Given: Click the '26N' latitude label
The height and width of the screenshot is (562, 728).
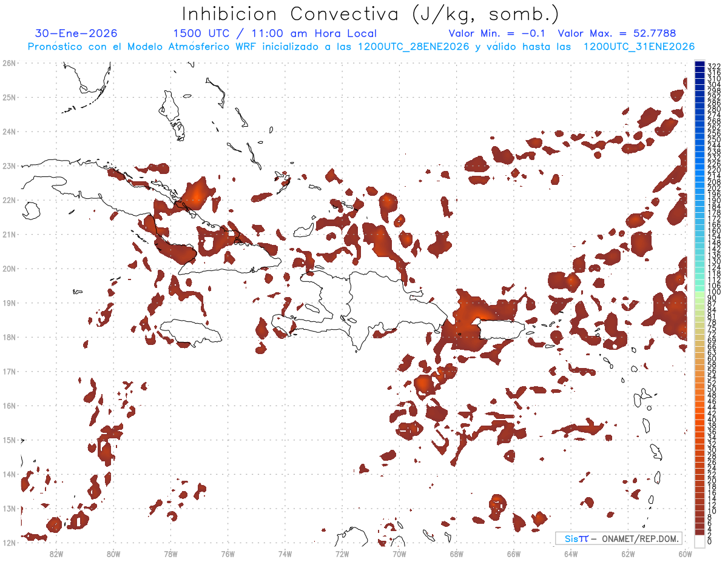Looking at the screenshot, I should [x=8, y=63].
